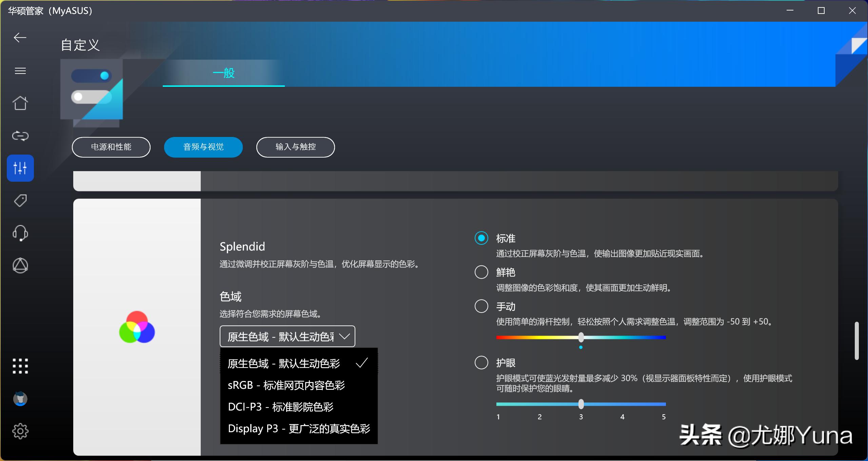
Task: Open the 色域 color gamut dropdown
Action: 287,336
